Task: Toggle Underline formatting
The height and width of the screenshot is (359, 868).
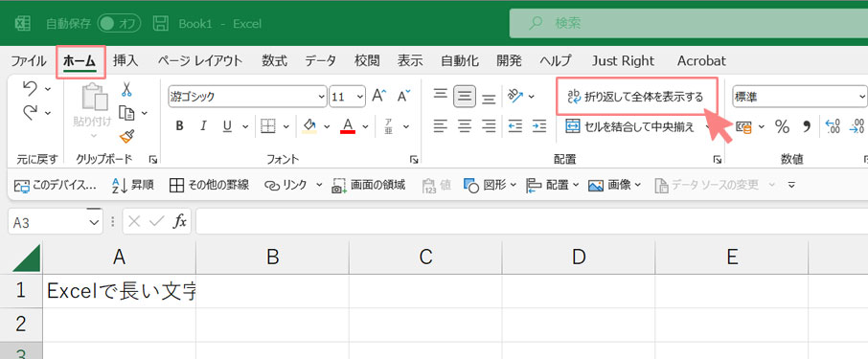Action: [227, 126]
